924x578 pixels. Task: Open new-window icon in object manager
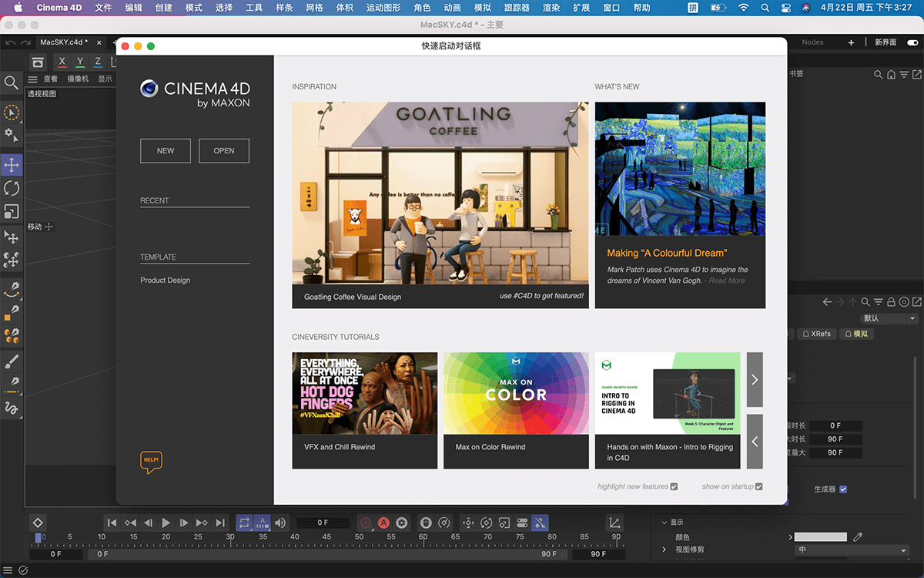click(916, 74)
